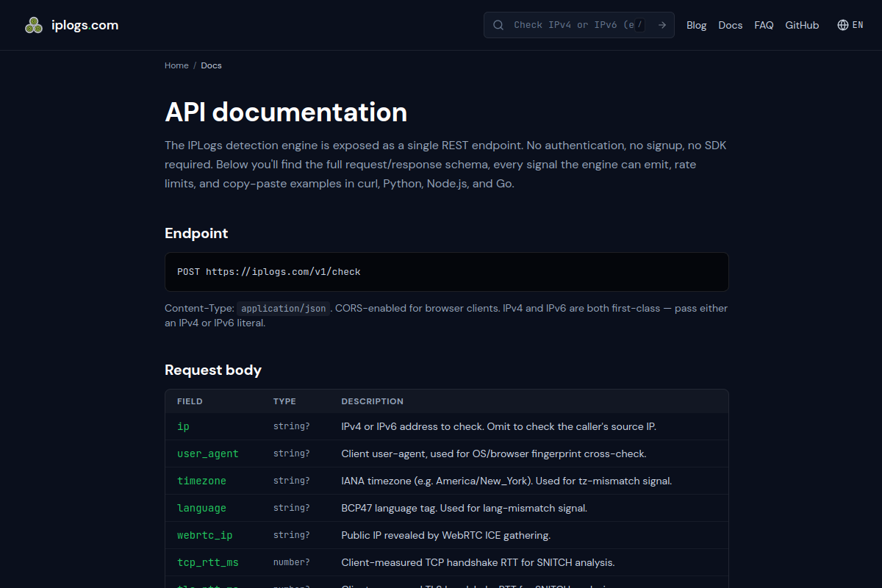Click the iplogs.com site name
Image resolution: width=882 pixels, height=588 pixels.
click(x=85, y=25)
